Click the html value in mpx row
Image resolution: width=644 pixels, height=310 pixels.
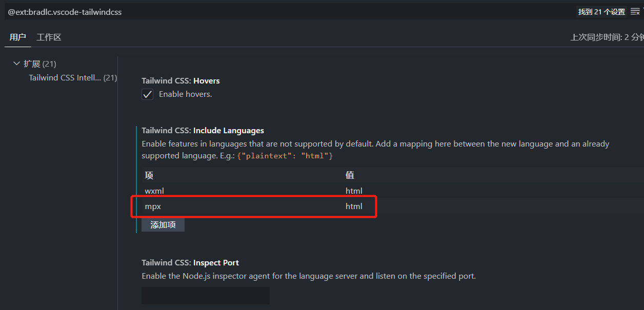(354, 206)
